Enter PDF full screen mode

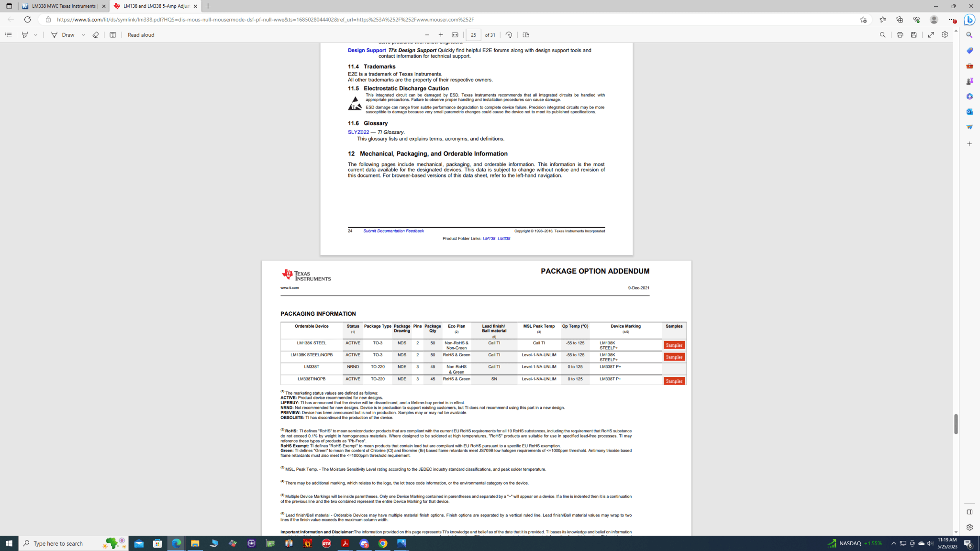931,35
